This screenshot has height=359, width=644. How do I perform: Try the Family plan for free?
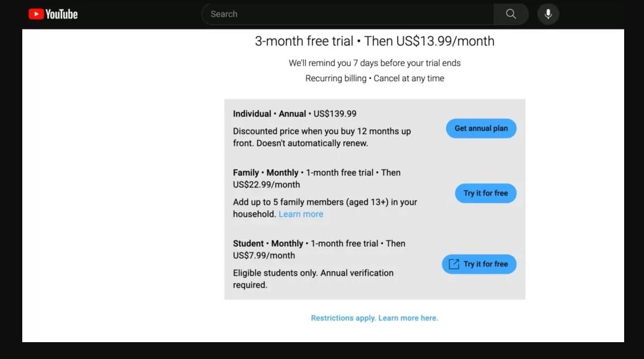tap(485, 193)
